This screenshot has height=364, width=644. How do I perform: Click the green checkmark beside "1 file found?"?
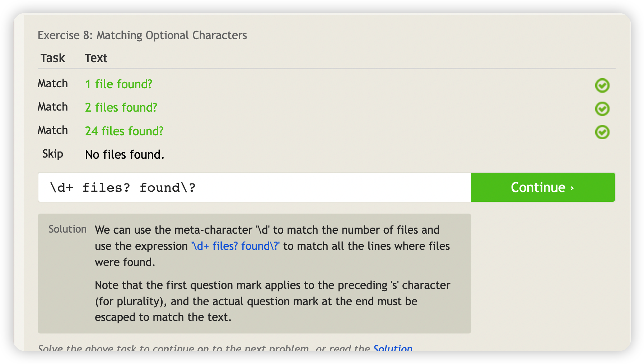tap(602, 85)
